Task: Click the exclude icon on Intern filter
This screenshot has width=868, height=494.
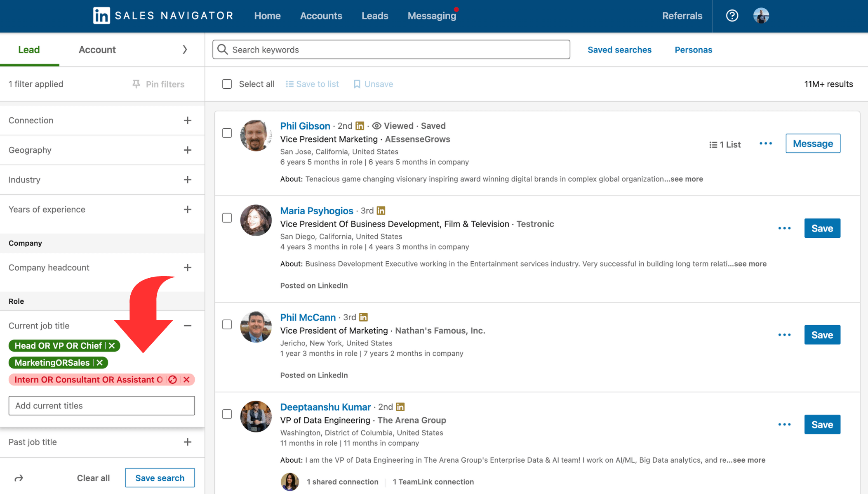Action: [x=173, y=380]
